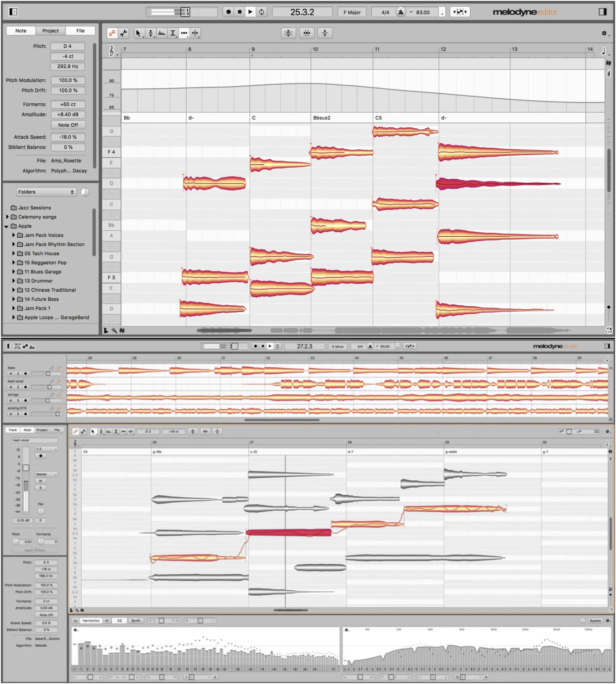Click the autostretch quantize icon next to tempo 83.00

460,12
